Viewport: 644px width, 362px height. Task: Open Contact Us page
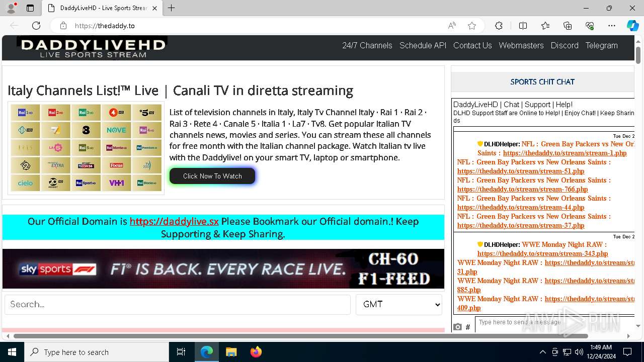pos(472,45)
